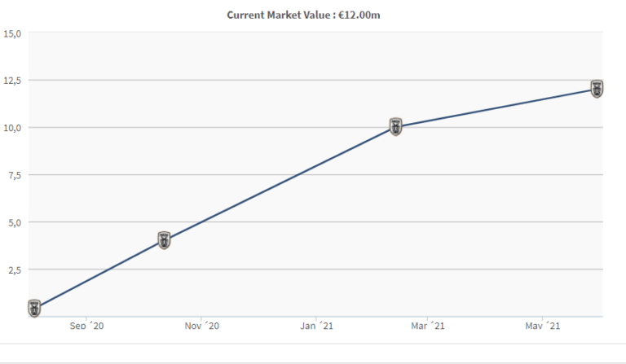Screen dimensions: 626x364
Task: Click the Sep '20 x-axis label
Action: pos(86,326)
